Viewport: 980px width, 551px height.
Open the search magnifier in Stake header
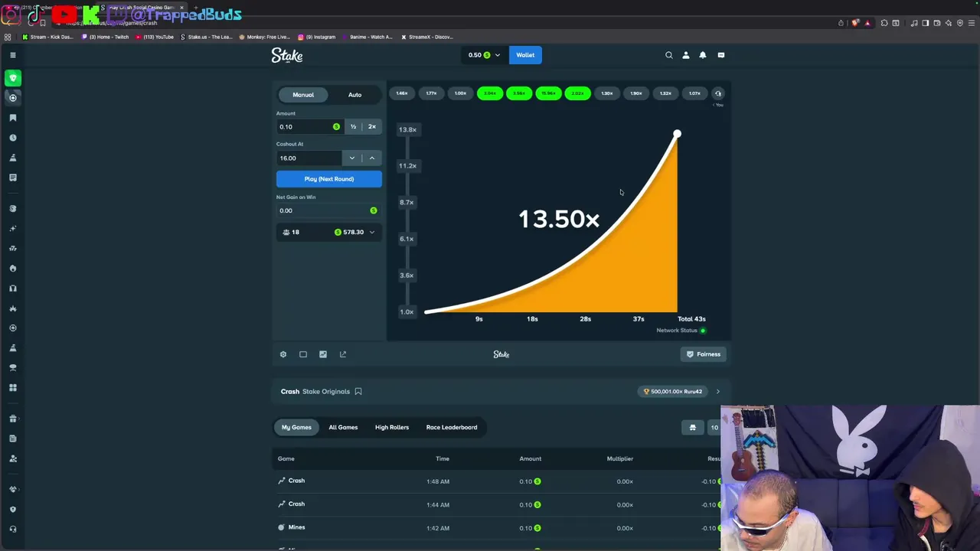pos(668,55)
